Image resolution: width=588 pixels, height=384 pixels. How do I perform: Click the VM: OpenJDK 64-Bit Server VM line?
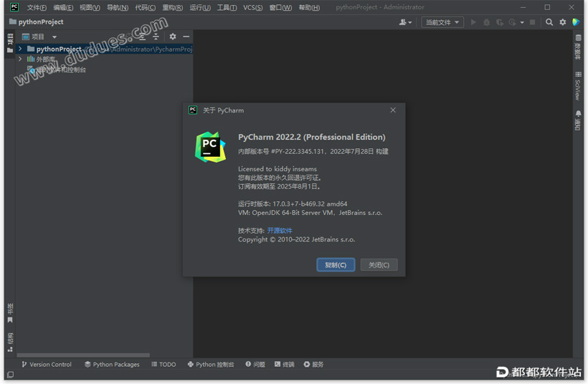(310, 212)
